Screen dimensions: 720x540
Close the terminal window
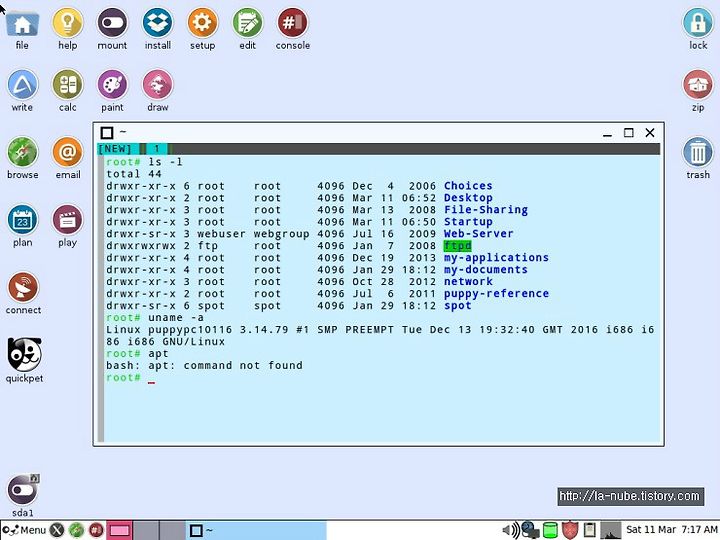pyautogui.click(x=650, y=133)
